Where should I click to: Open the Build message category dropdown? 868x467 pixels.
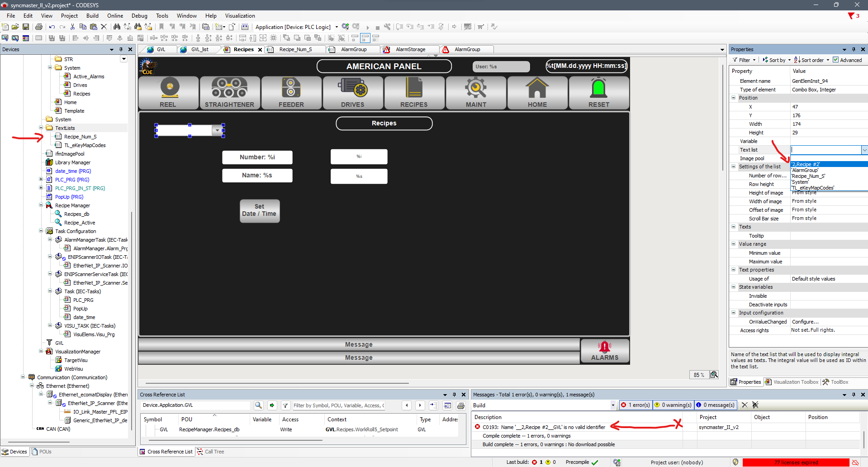[x=613, y=405]
